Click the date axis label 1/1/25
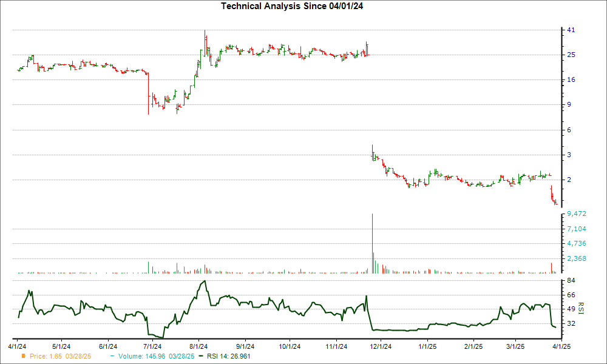This screenshot has width=607, height=364. pyautogui.click(x=427, y=346)
